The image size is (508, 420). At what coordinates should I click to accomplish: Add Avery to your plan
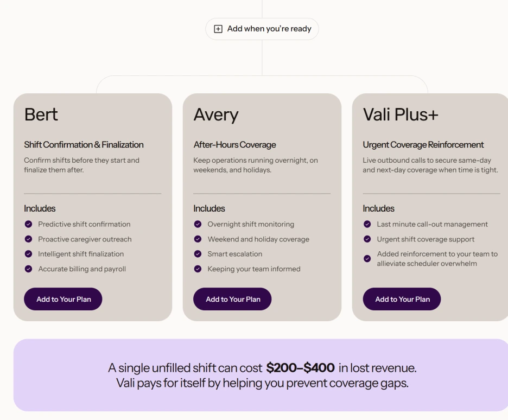point(232,299)
